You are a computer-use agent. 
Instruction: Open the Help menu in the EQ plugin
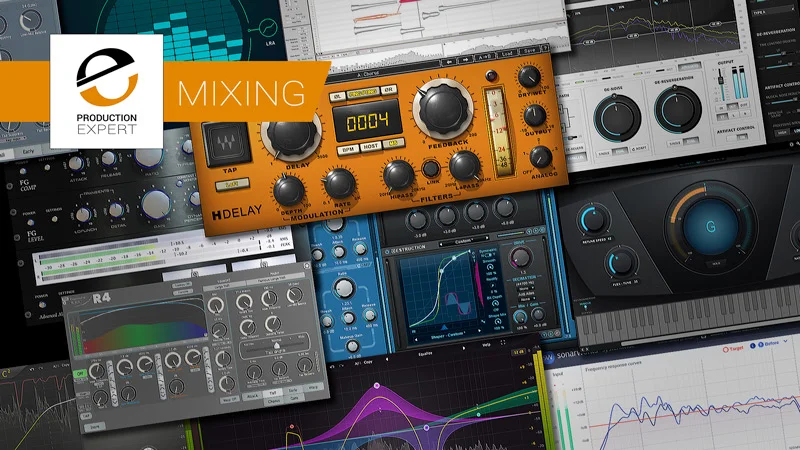click(486, 346)
